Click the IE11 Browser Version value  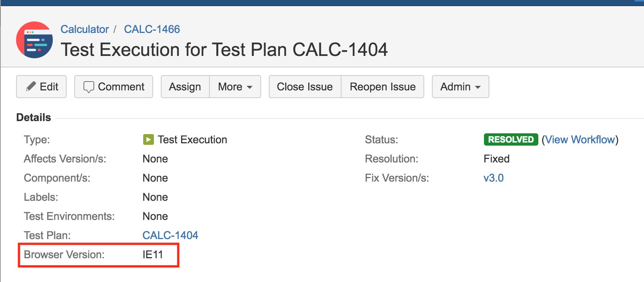pyautogui.click(x=153, y=254)
